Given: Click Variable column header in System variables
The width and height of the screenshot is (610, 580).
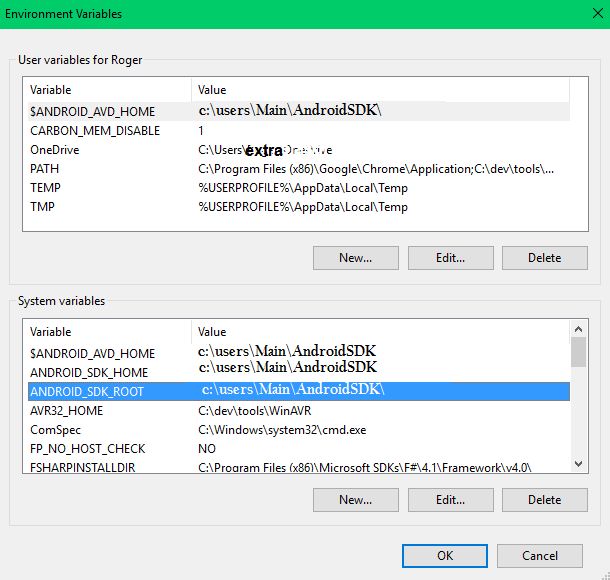Looking at the screenshot, I should tap(107, 332).
